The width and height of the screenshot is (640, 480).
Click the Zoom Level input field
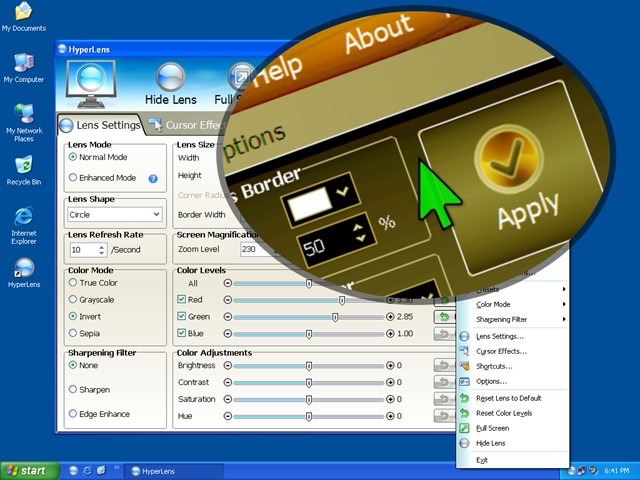pyautogui.click(x=256, y=249)
